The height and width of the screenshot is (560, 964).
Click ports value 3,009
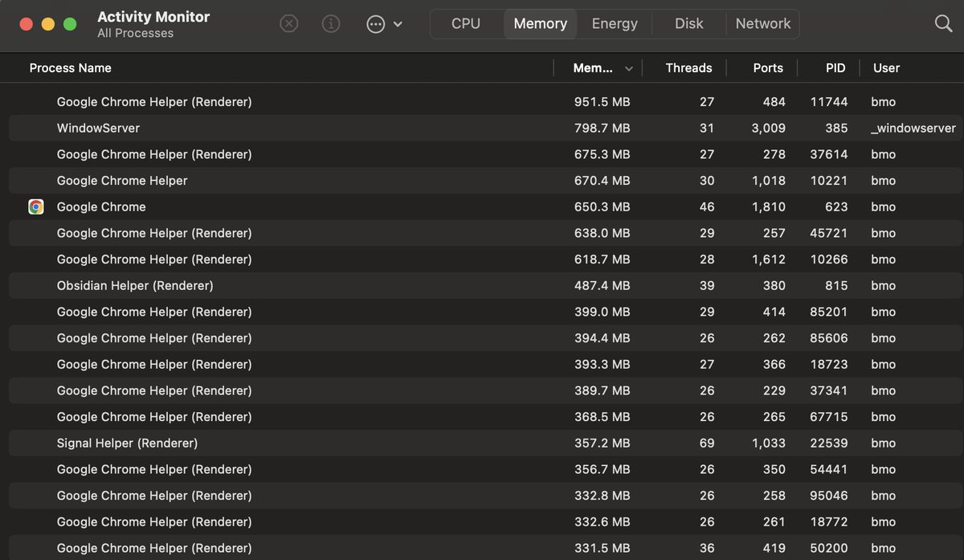click(x=769, y=128)
